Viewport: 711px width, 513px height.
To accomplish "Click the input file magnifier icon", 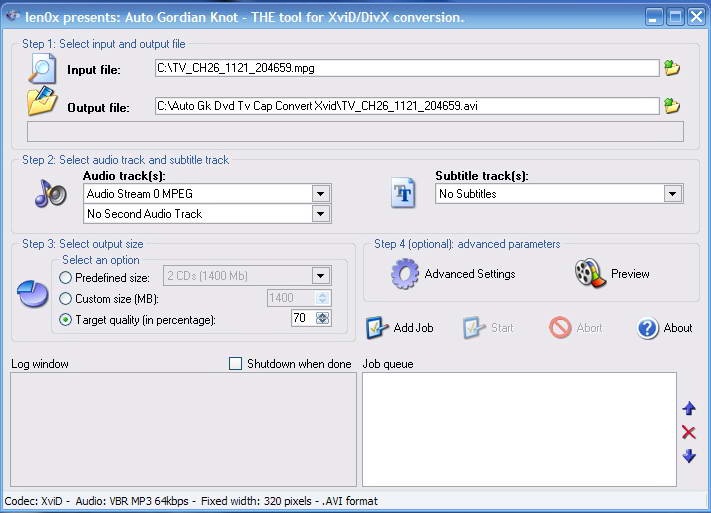I will point(42,68).
